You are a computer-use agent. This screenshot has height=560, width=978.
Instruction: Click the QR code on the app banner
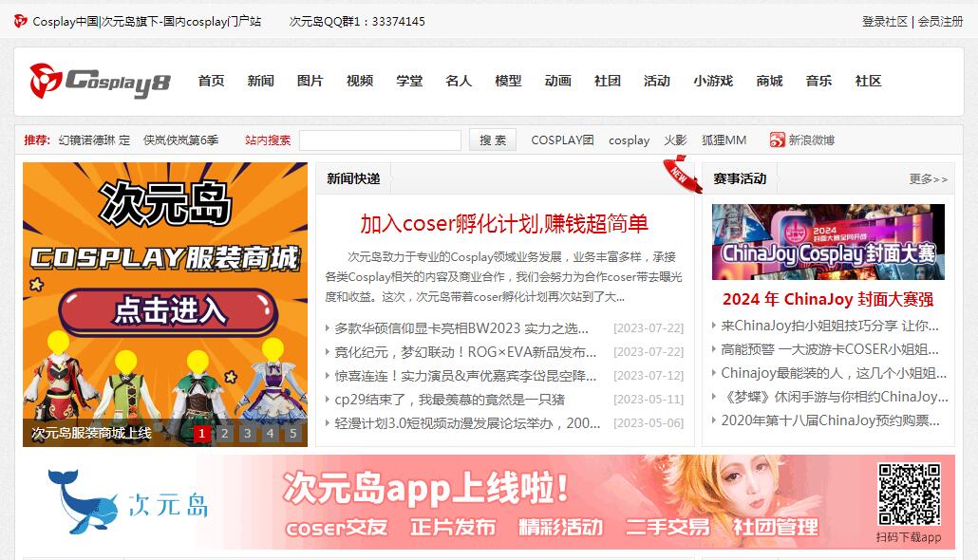(909, 495)
